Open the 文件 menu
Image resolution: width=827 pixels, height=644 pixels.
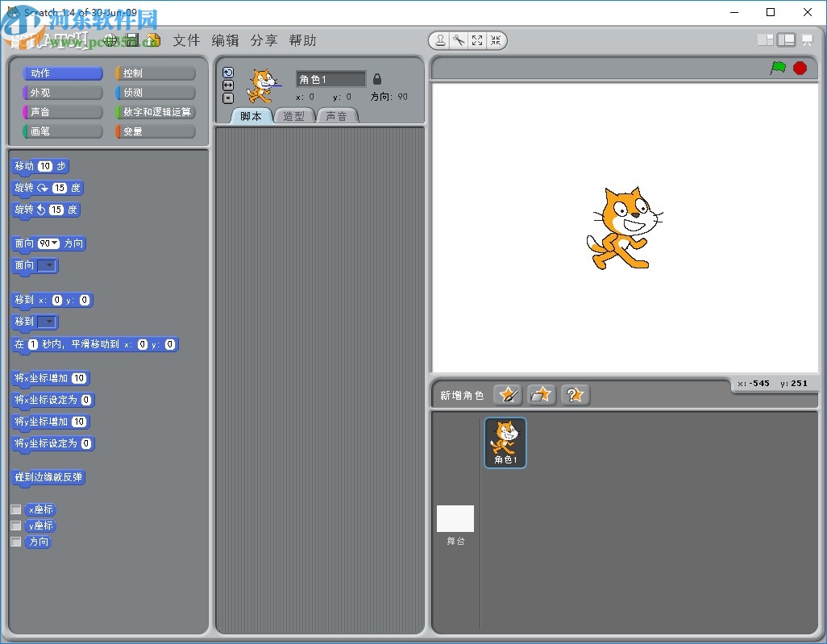coord(185,40)
